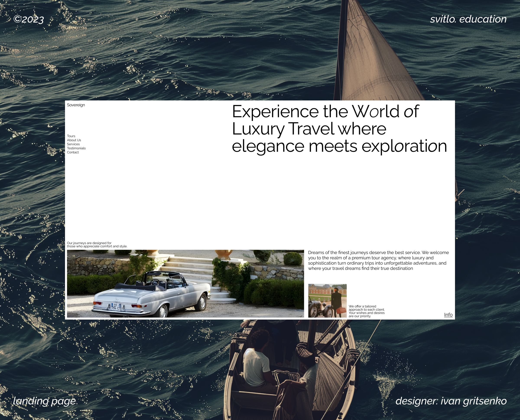520x420 pixels.
Task: Click the Sovereign logo
Action: pyautogui.click(x=76, y=105)
